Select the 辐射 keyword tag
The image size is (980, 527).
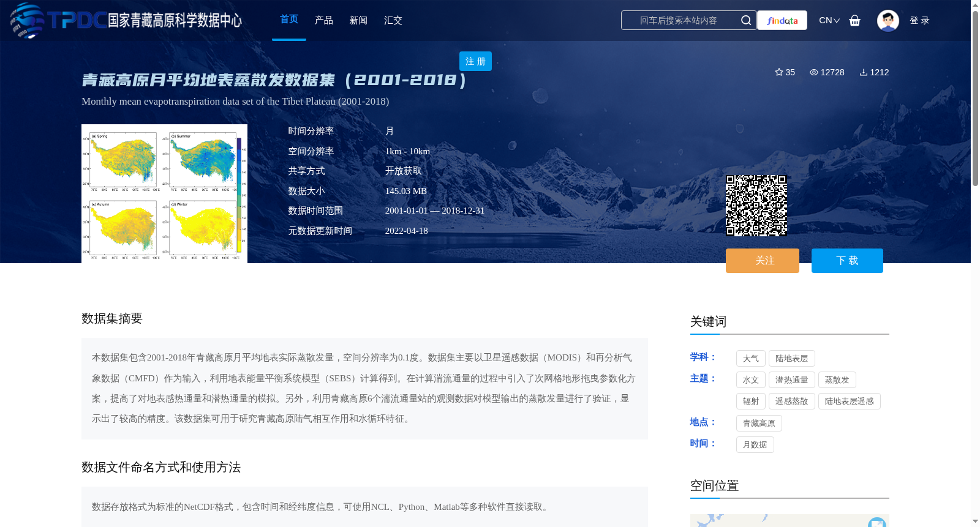click(x=751, y=402)
